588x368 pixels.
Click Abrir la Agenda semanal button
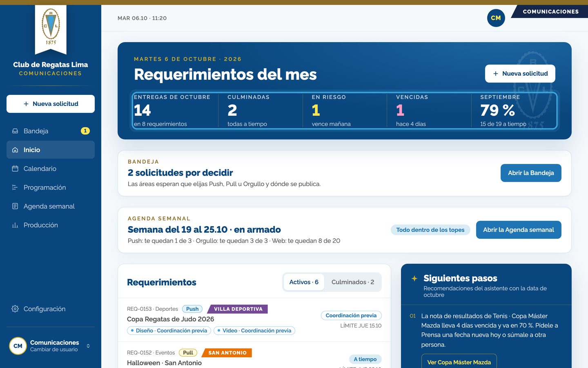(519, 230)
